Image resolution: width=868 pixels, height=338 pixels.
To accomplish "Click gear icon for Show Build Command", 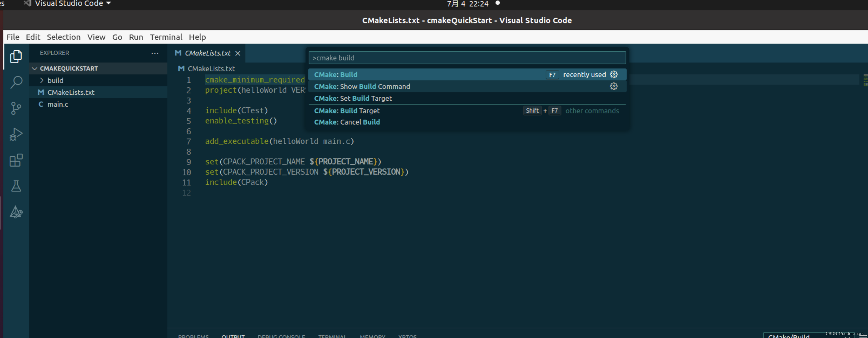I will pyautogui.click(x=613, y=86).
